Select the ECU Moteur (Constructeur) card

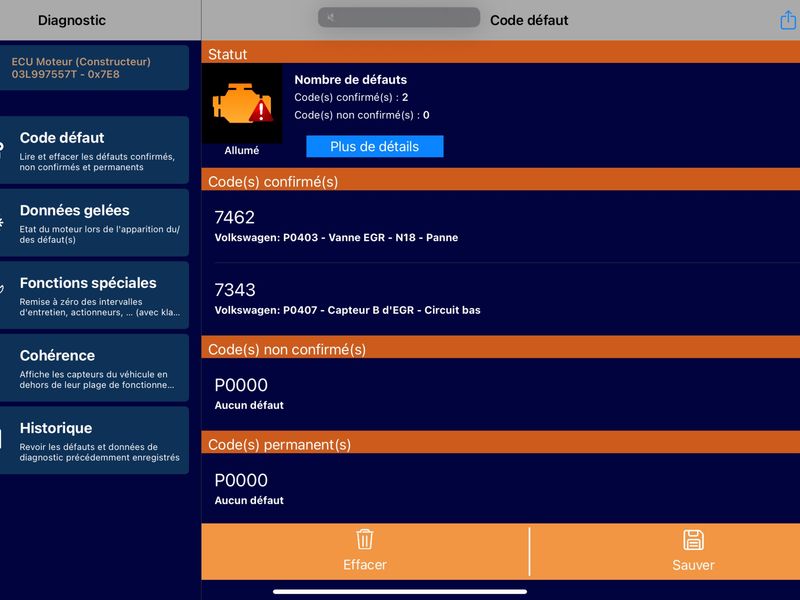click(96, 68)
